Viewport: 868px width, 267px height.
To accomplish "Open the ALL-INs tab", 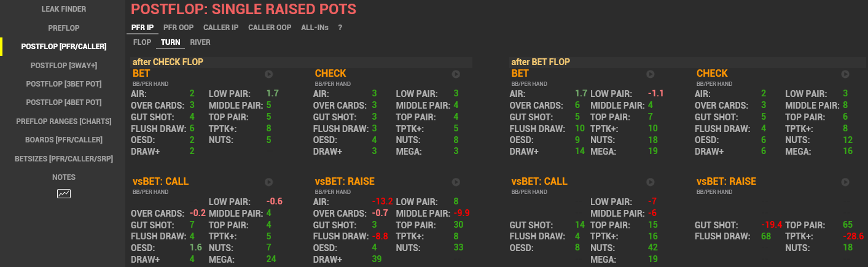I will click(315, 28).
